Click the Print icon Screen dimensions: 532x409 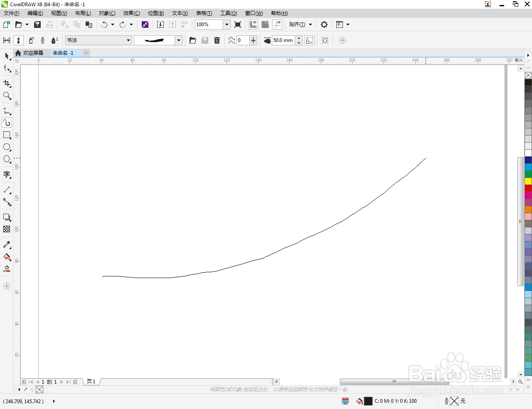(49, 25)
